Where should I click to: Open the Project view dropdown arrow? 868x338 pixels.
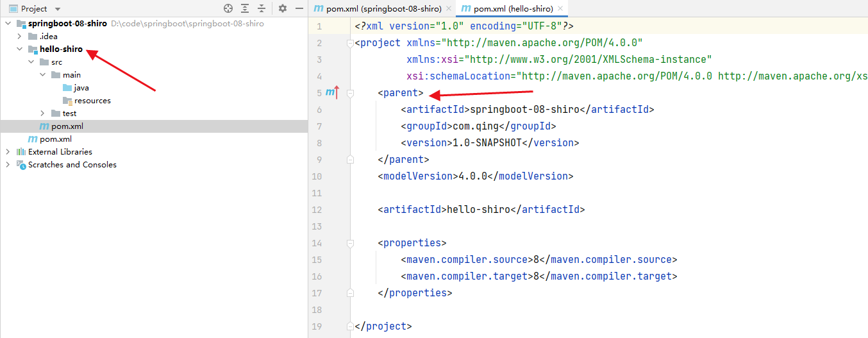click(58, 9)
